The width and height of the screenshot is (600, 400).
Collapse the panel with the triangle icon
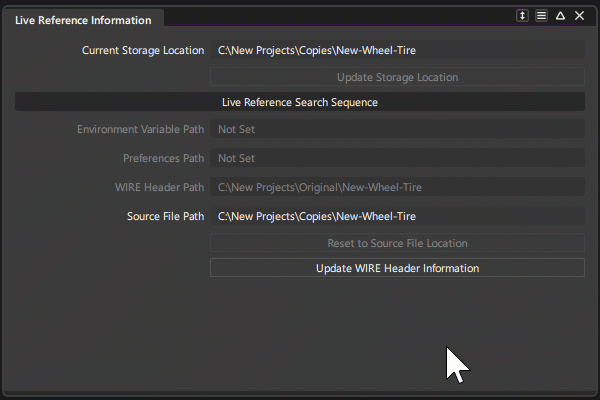pos(560,16)
